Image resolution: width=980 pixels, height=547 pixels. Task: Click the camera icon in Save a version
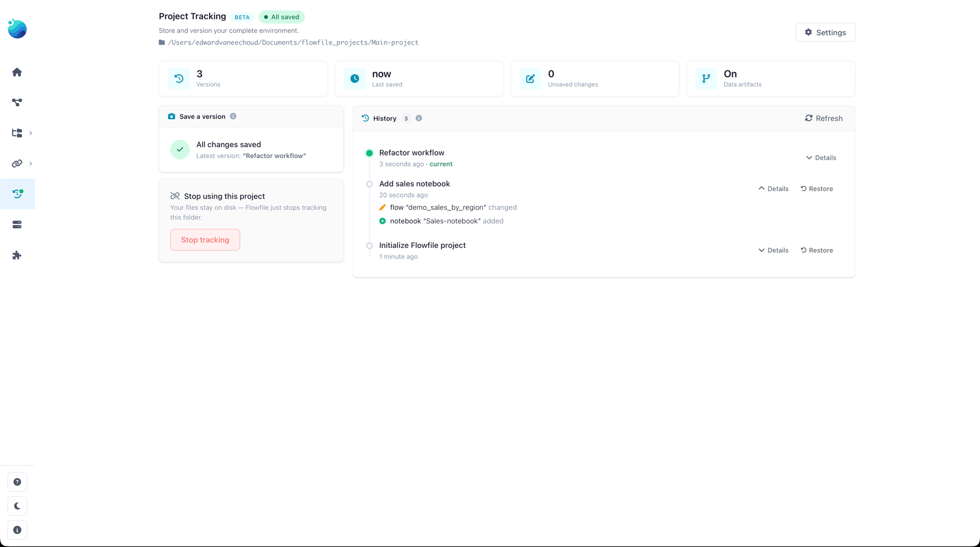coord(171,117)
